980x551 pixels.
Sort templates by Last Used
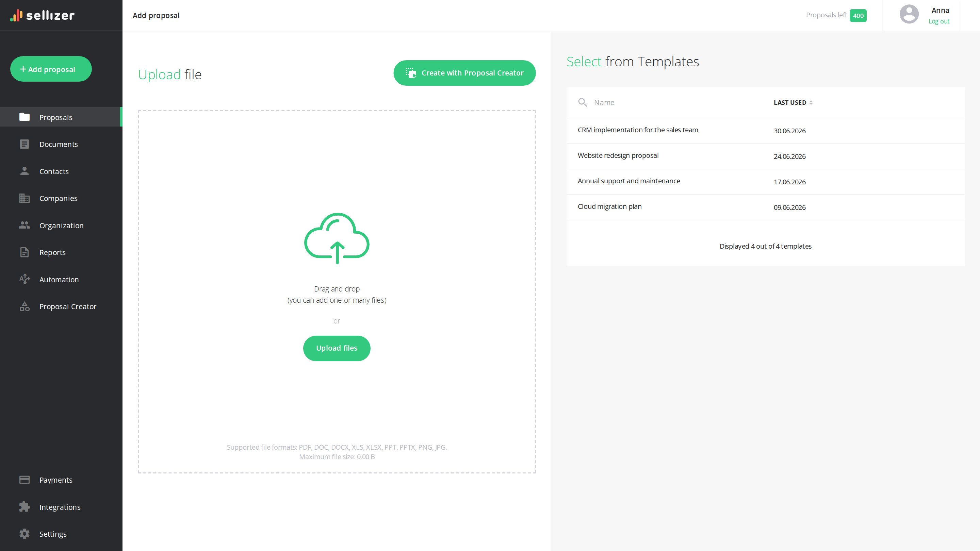click(793, 102)
